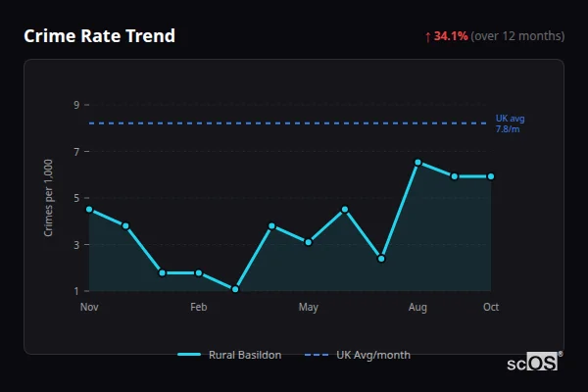Click the February data point marker
This screenshot has width=588, height=392.
tap(199, 273)
